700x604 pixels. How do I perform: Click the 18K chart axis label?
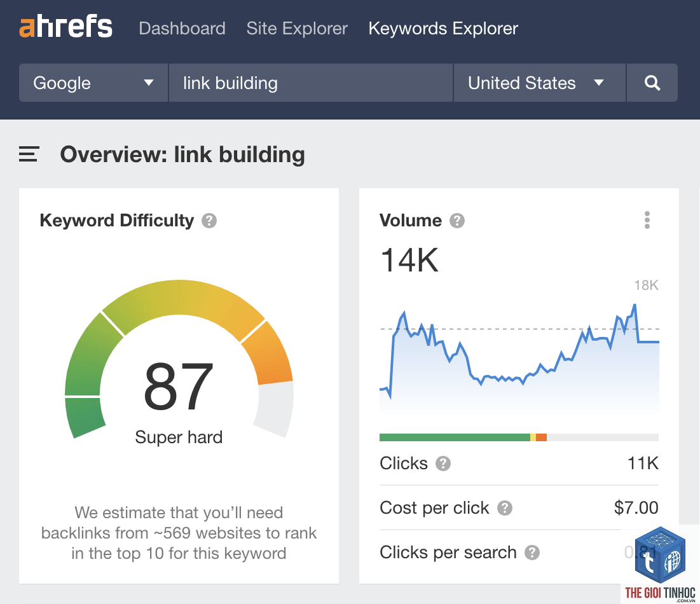pos(646,285)
